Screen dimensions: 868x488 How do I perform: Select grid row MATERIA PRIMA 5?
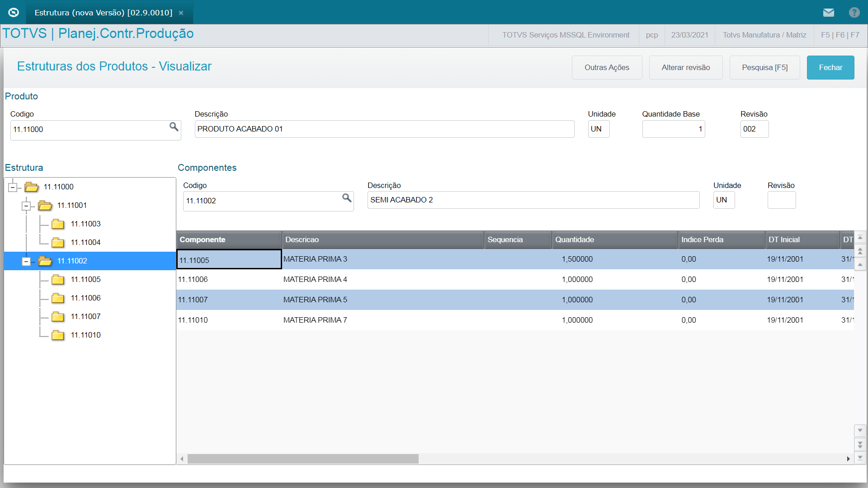pyautogui.click(x=315, y=300)
